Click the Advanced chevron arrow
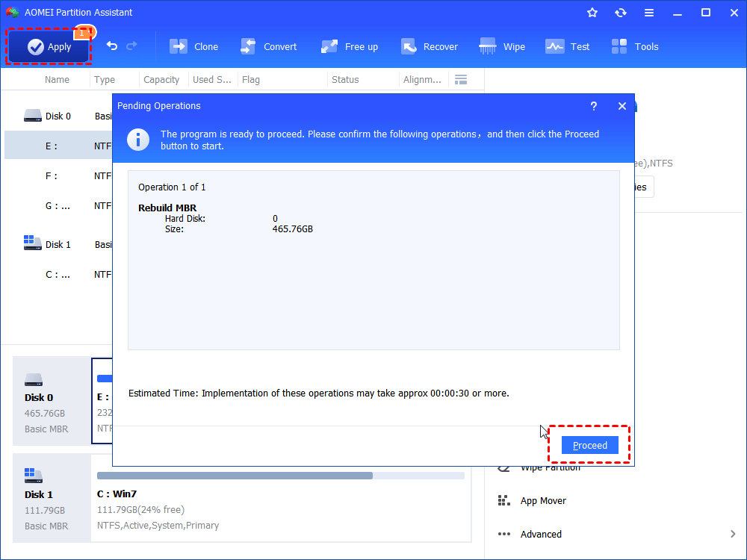The height and width of the screenshot is (560, 747). click(x=733, y=535)
